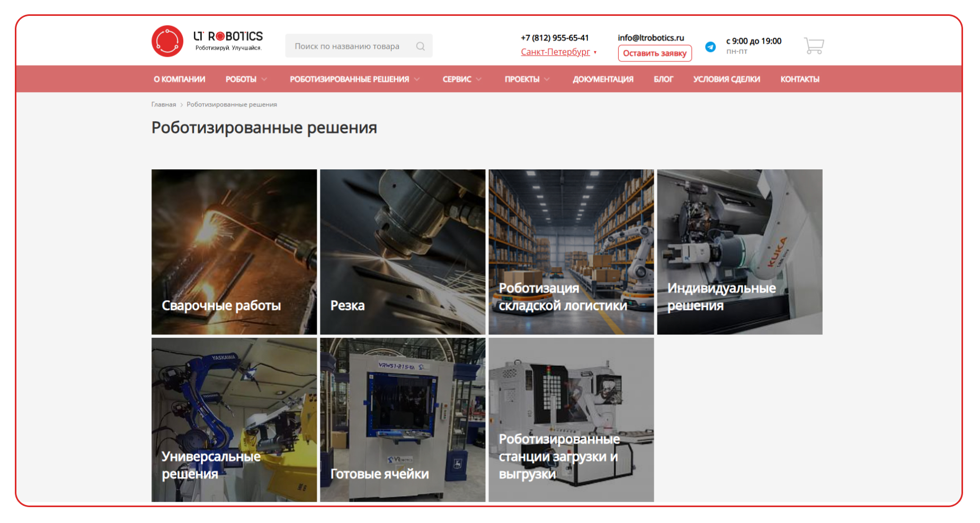This screenshot has width=980, height=523.
Task: Expand the Роботы menu chevron
Action: 264,79
